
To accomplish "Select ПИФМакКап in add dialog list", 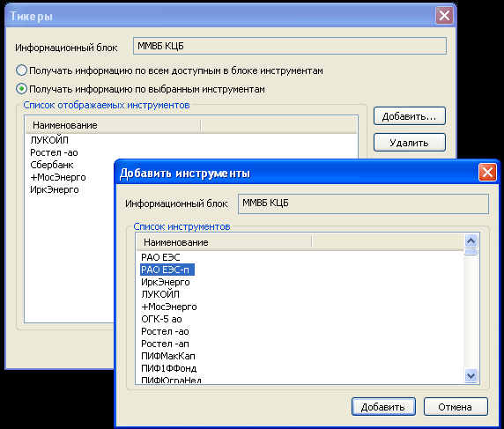I will 168,356.
